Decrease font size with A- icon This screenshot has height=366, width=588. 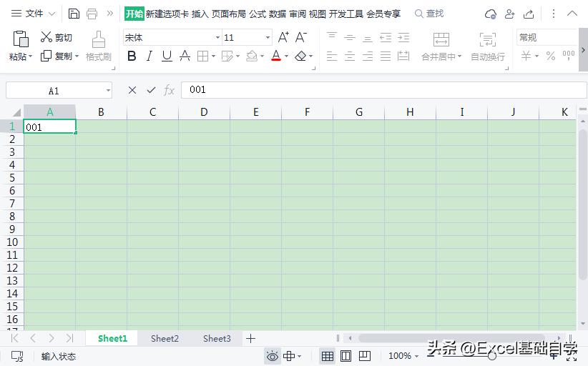point(300,37)
